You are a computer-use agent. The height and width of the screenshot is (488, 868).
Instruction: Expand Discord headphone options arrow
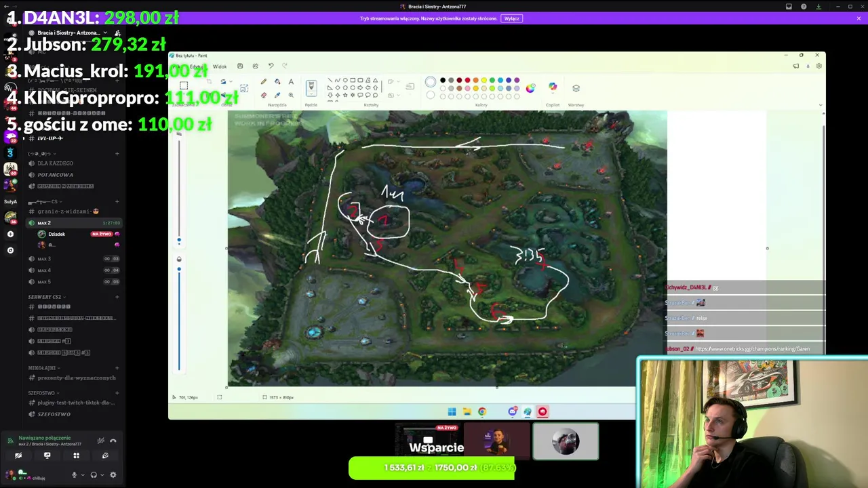click(x=102, y=475)
